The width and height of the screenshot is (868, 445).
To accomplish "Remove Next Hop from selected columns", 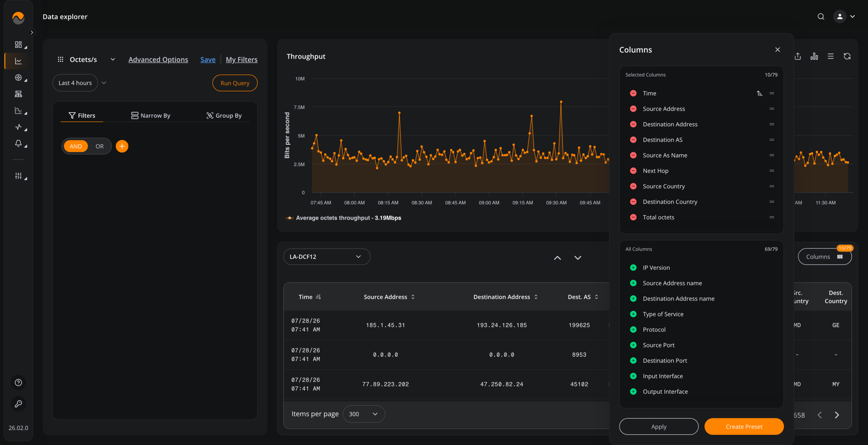I will (633, 171).
